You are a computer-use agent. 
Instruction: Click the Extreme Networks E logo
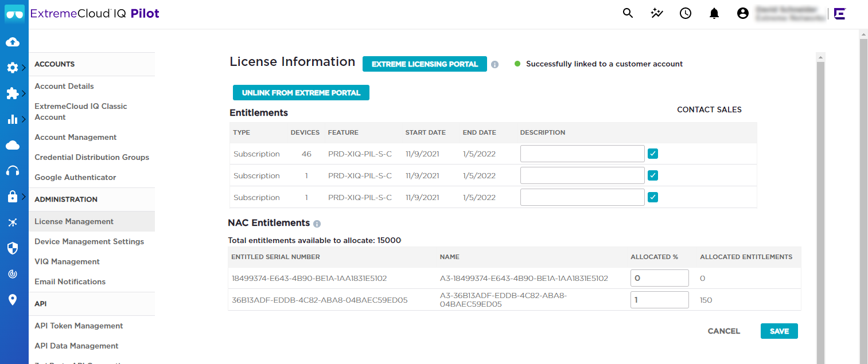(840, 14)
